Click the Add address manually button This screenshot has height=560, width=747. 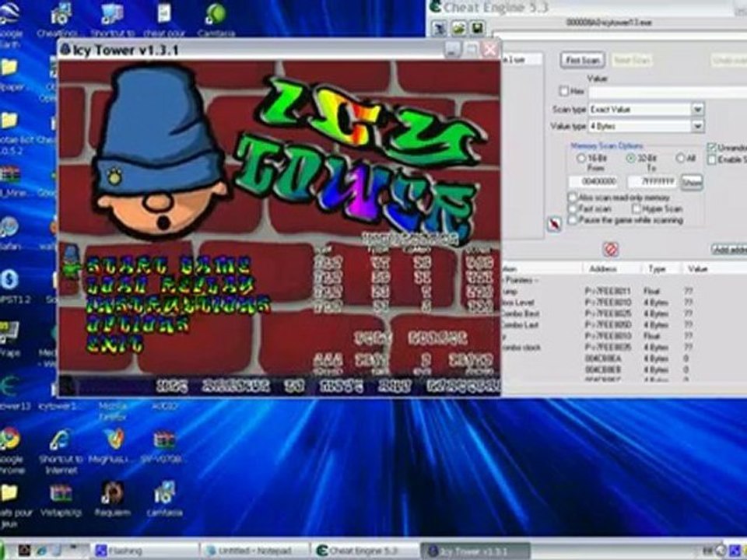pos(729,249)
